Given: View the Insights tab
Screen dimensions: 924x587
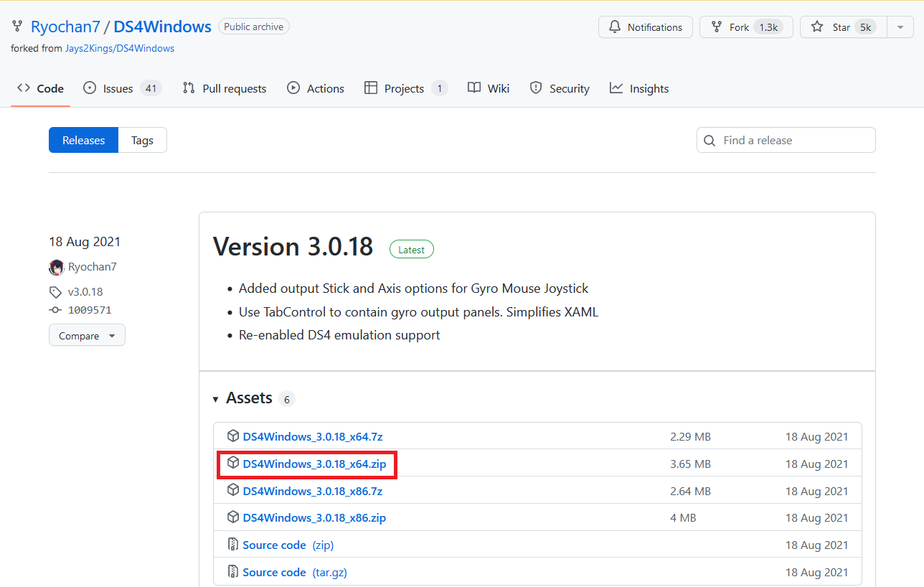Looking at the screenshot, I should click(x=639, y=89).
